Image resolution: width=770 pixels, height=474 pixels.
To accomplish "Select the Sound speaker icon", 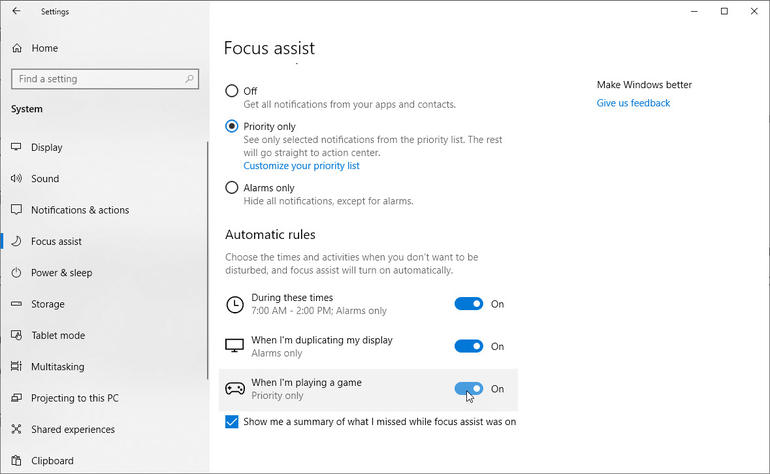I will 16,178.
